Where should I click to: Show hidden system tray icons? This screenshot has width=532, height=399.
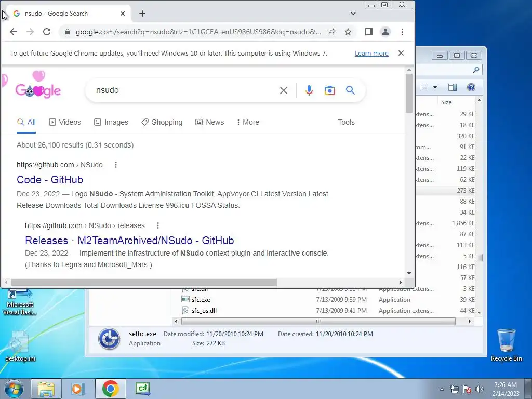click(x=442, y=389)
